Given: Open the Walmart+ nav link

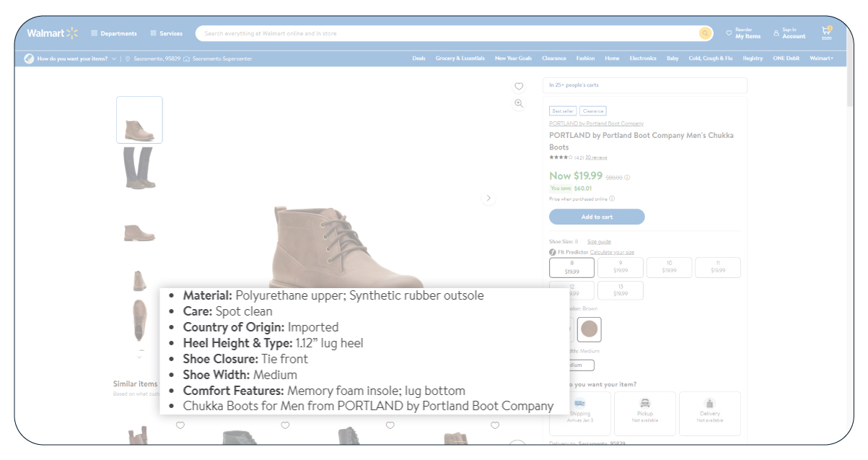Looking at the screenshot, I should (821, 58).
